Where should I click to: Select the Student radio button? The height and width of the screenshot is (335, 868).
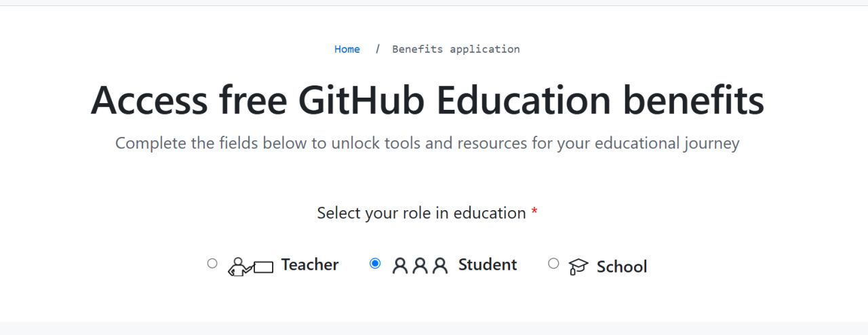[375, 263]
